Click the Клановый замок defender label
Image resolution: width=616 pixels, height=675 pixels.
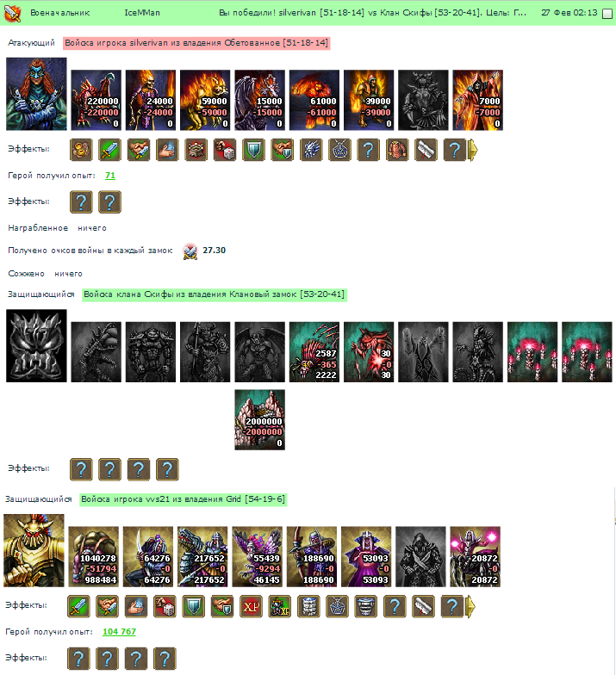pyautogui.click(x=215, y=294)
